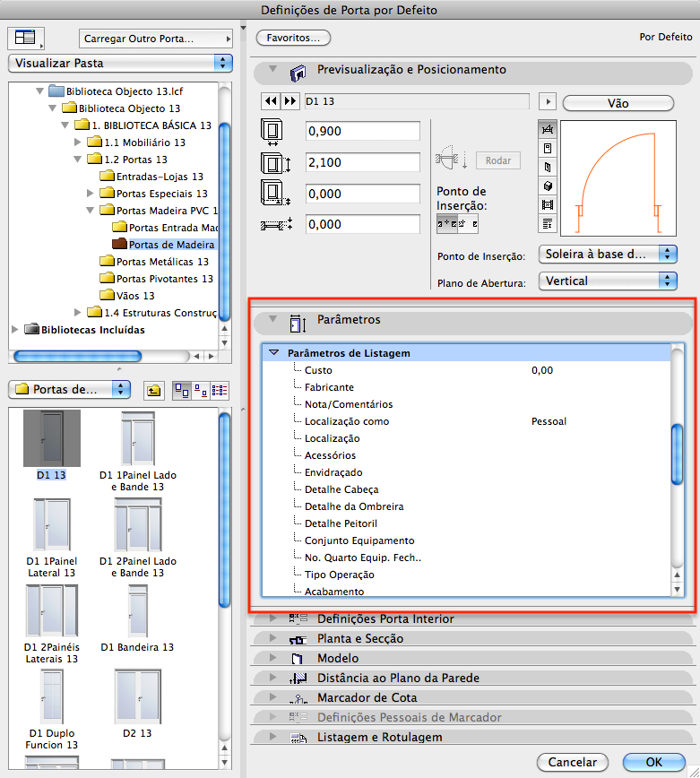The width and height of the screenshot is (700, 778).
Task: Select the Localização como parameter row
Action: tap(466, 421)
